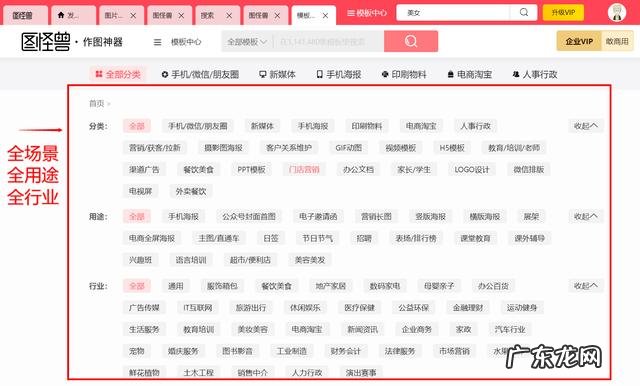Open 印刷物料 in the navigation bar
Screen dimensions: 640x386
(404, 74)
